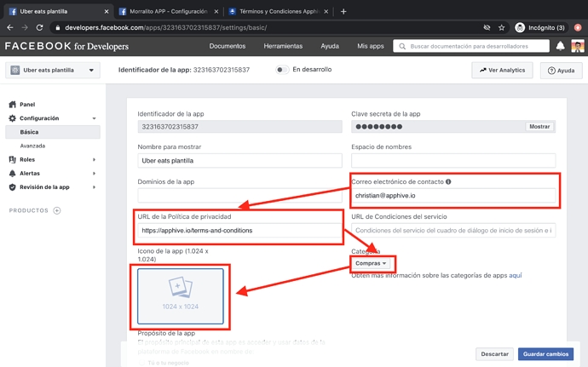
Task: Open the Uber eats plantilla app selector
Action: pos(53,71)
